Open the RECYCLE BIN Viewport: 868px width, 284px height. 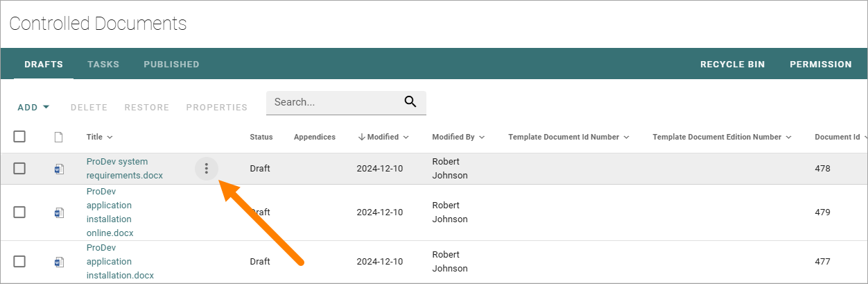733,65
